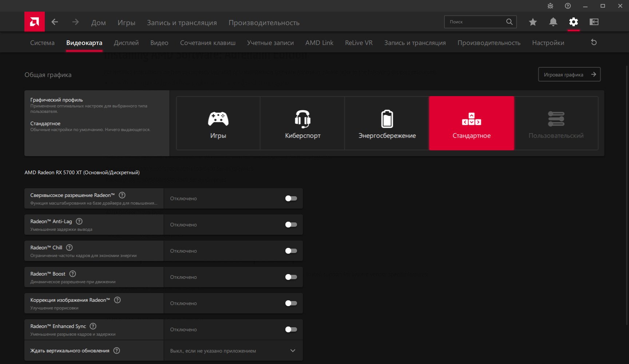629x364 pixels.
Task: Switch to AMD Link tab
Action: pyautogui.click(x=319, y=43)
